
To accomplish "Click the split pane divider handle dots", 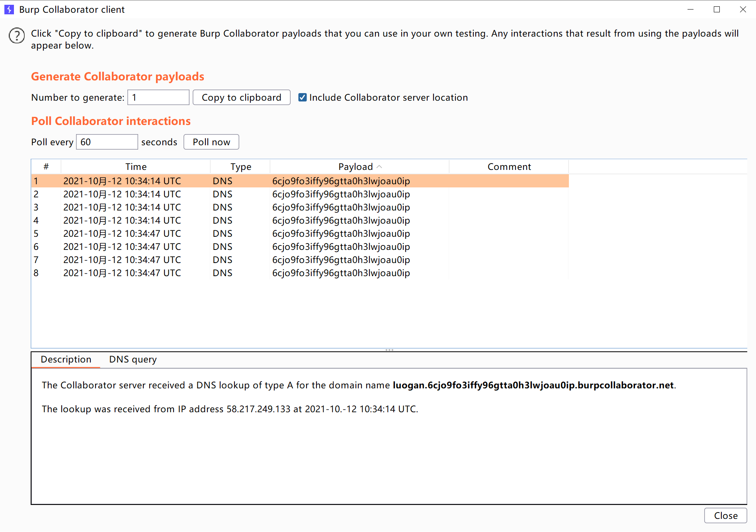I will [389, 350].
